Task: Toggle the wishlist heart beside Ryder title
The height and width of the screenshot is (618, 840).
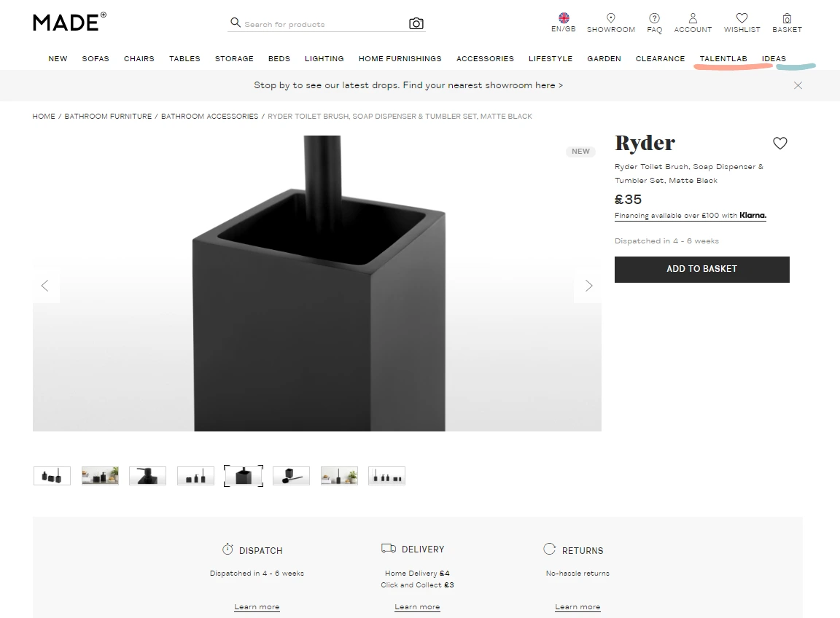Action: point(780,143)
